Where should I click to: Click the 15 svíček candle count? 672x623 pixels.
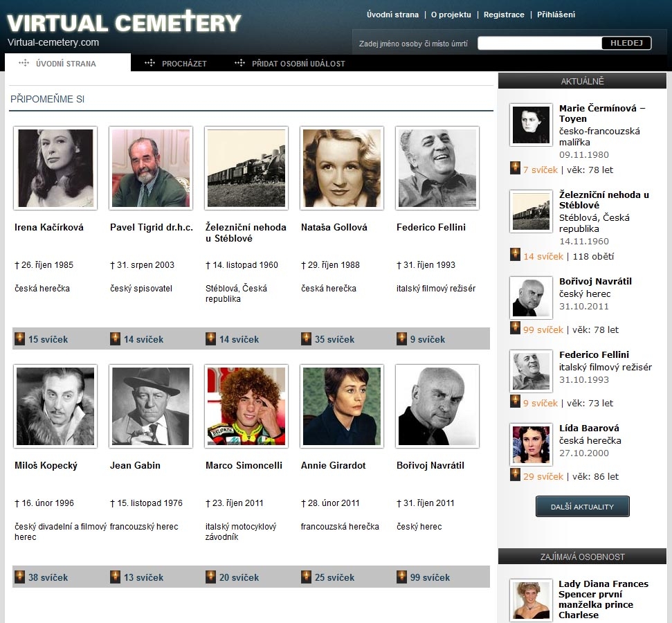coord(48,339)
